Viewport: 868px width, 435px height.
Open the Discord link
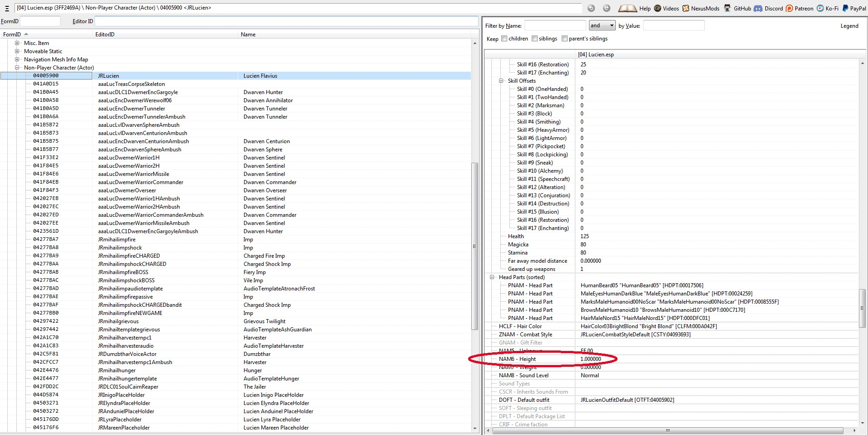768,8
